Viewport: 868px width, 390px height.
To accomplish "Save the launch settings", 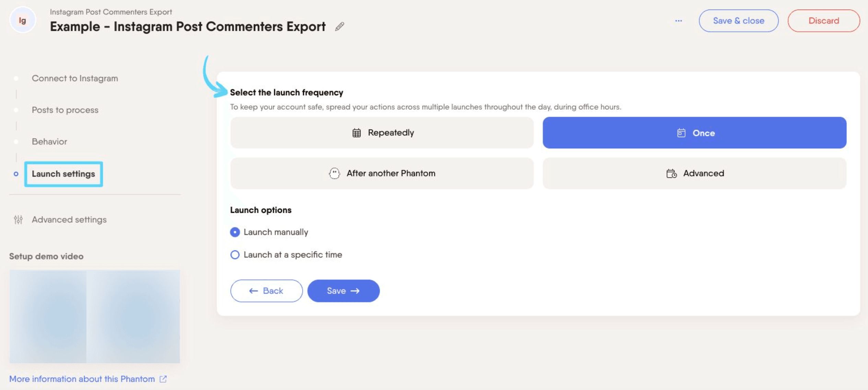I will pyautogui.click(x=343, y=291).
